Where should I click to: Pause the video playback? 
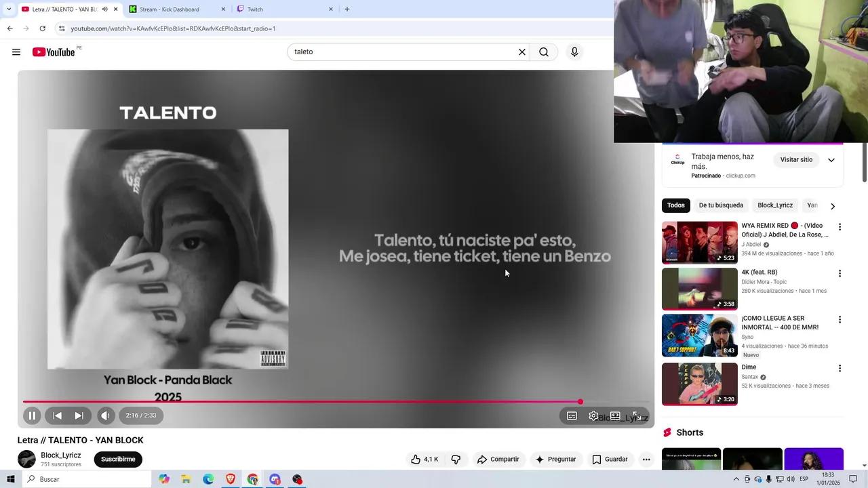click(x=32, y=415)
